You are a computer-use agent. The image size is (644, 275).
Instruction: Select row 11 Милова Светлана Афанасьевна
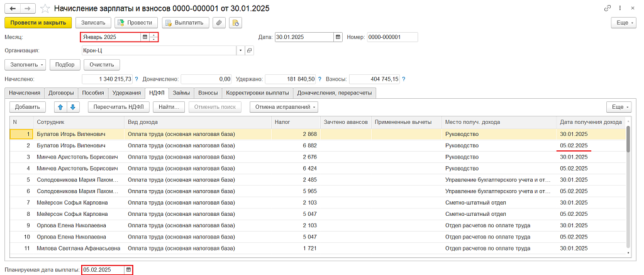[318, 249]
